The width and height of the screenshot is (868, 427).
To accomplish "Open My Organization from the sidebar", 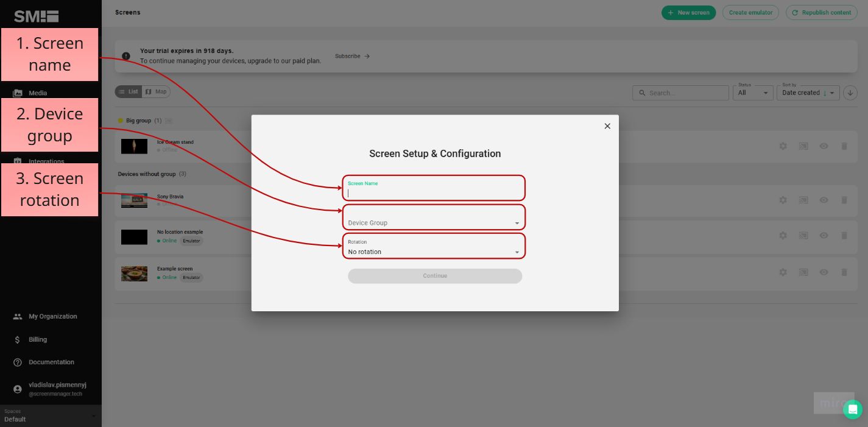I will point(52,316).
